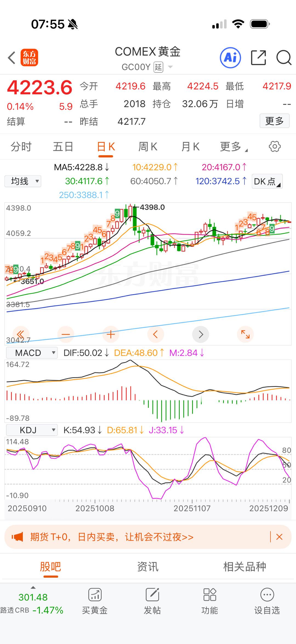The image size is (296, 644).
Task: Tap the 30:4117.6 moving average value
Action: coord(87,181)
